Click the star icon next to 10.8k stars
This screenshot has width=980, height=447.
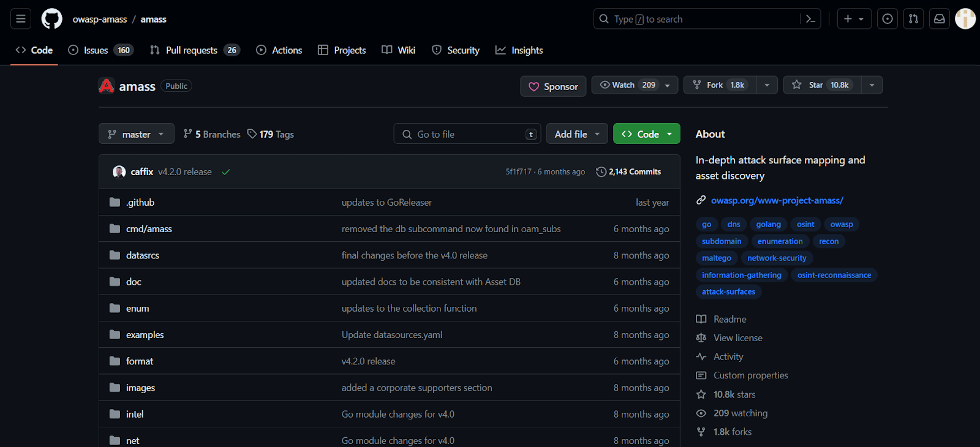pos(701,394)
